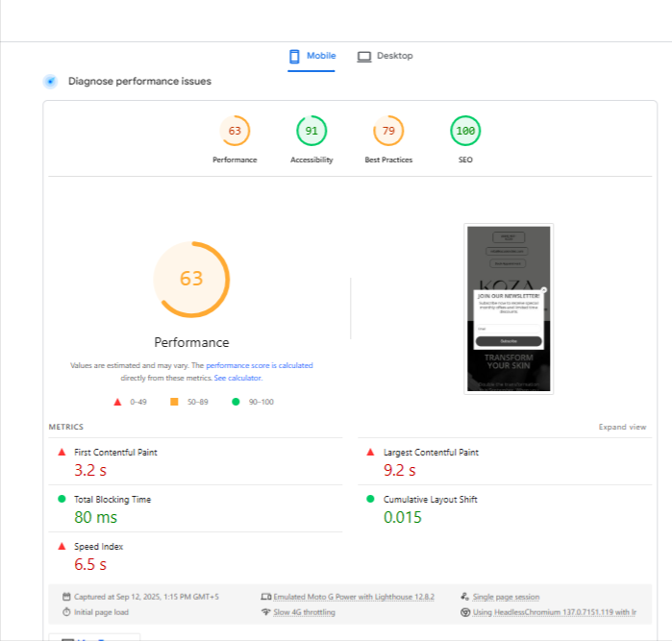Click the page screenshot thumbnail

(x=509, y=308)
